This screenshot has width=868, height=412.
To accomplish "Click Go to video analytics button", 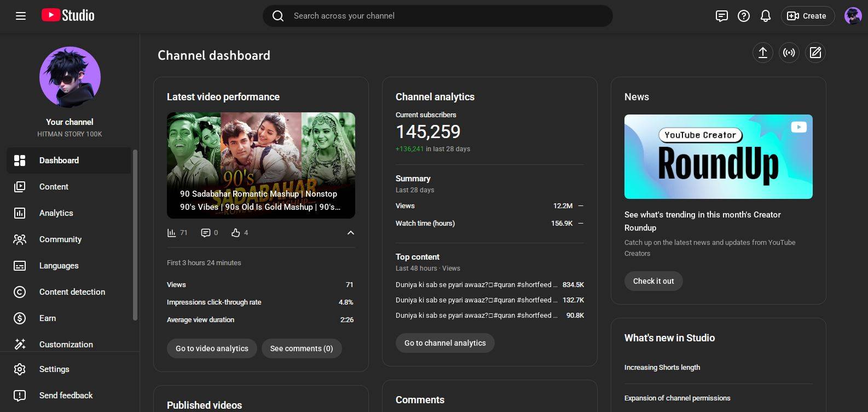I will coord(212,348).
